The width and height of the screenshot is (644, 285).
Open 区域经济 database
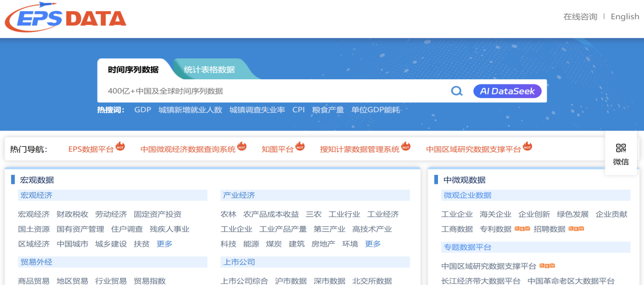coord(34,244)
